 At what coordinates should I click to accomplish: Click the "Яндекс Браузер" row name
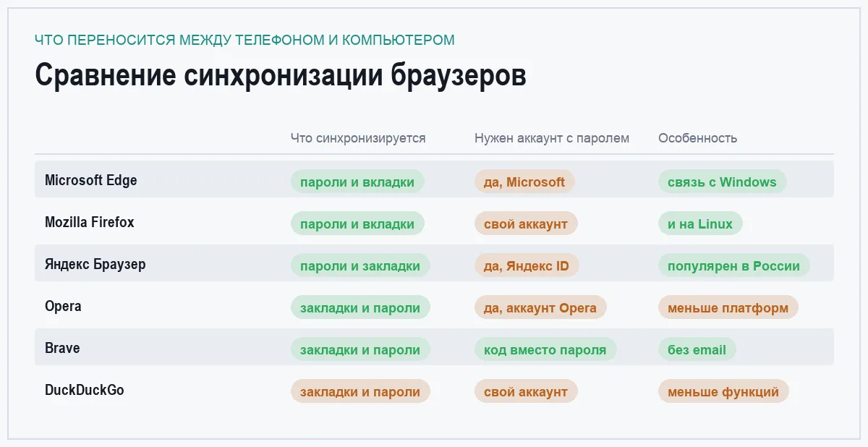point(95,264)
